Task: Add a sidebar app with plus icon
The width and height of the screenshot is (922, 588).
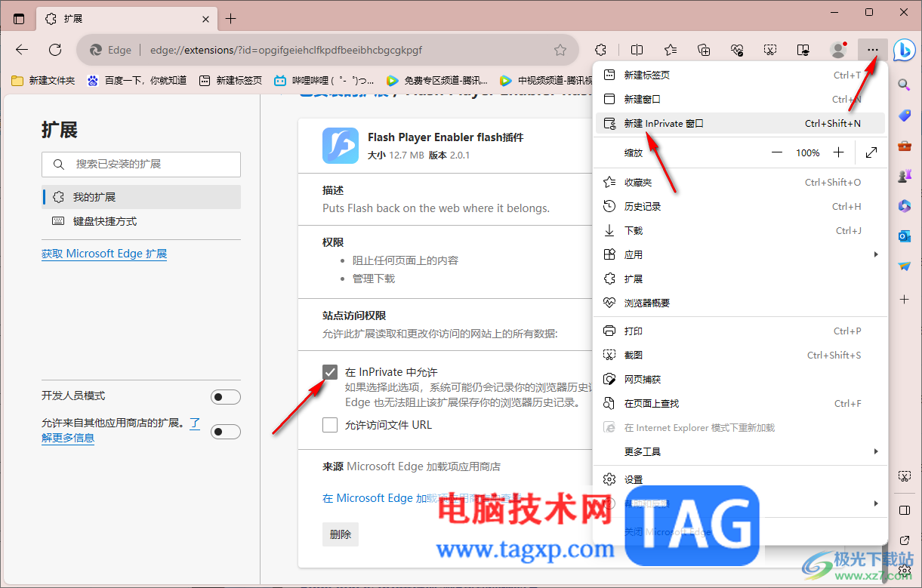Action: (904, 300)
